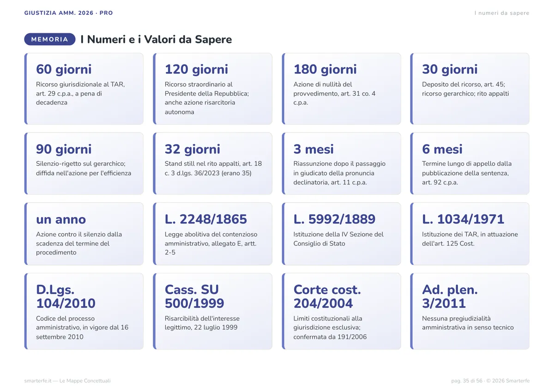
Task: Select the 6 mesi card
Action: coord(470,163)
